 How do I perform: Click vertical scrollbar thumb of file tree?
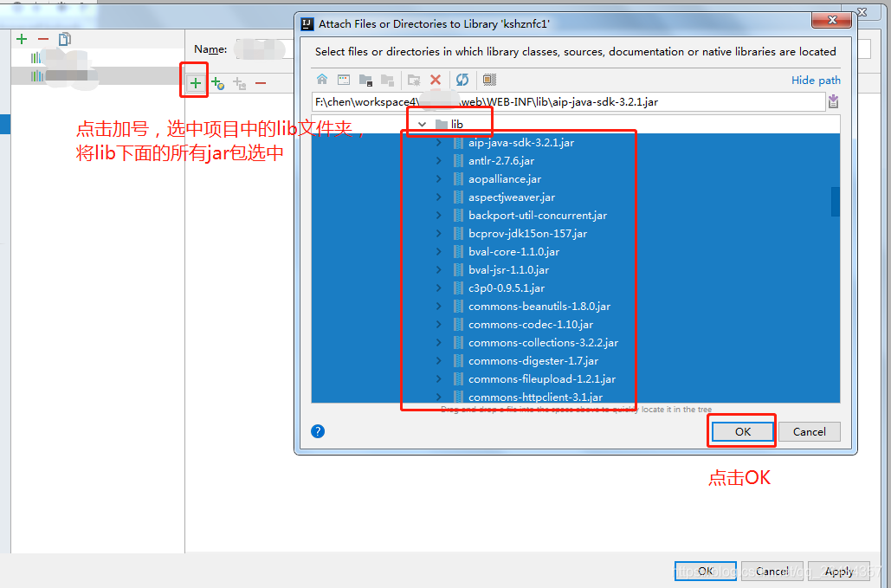tap(836, 202)
